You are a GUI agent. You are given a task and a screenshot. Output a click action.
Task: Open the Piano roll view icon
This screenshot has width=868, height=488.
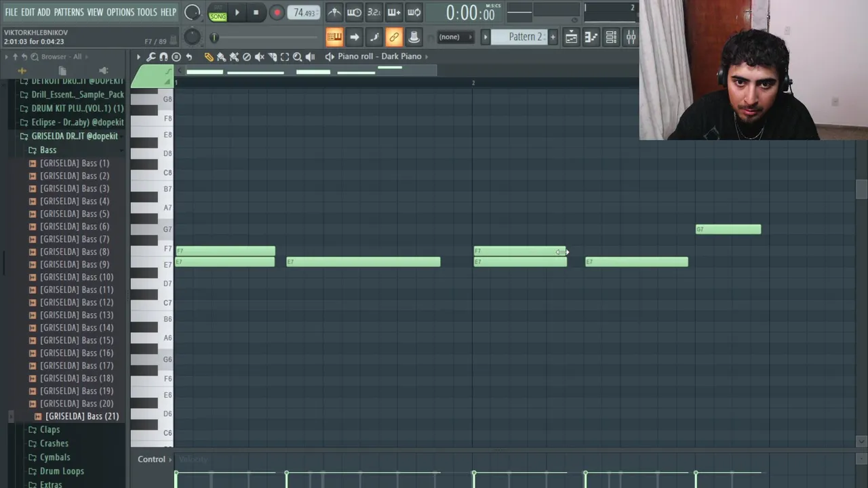591,37
